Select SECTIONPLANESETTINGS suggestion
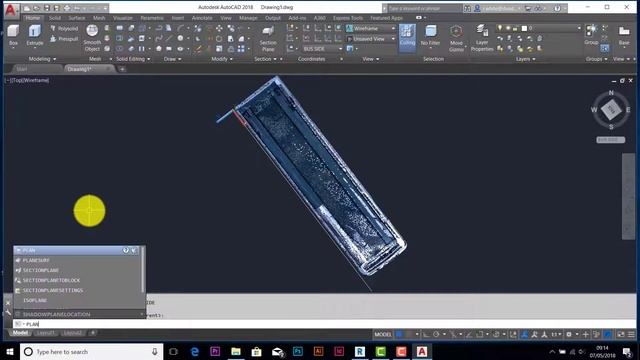 point(78,290)
